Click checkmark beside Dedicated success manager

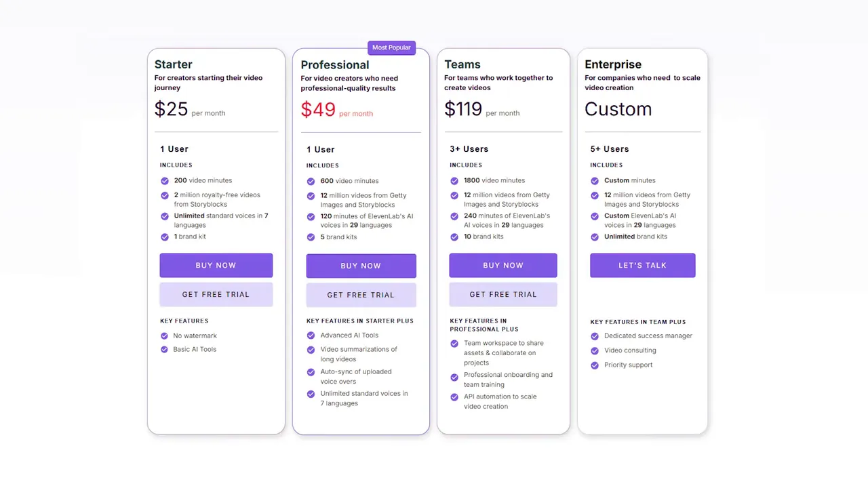595,336
